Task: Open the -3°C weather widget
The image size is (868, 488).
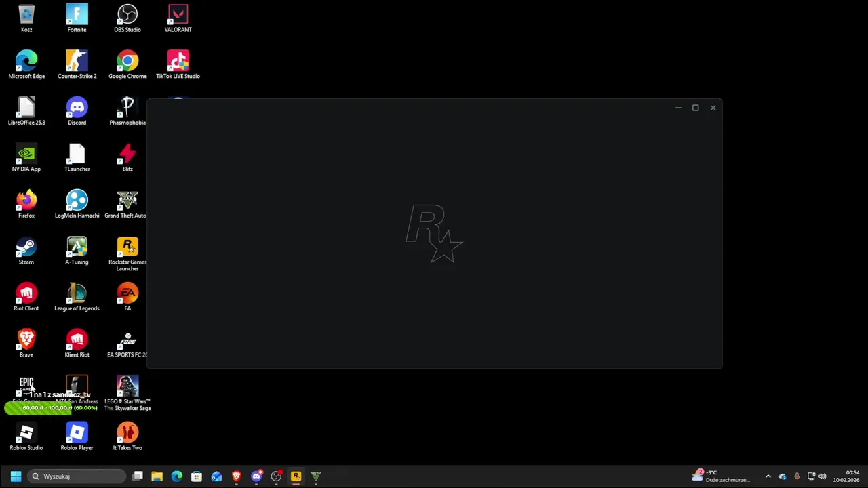Action: click(x=722, y=476)
